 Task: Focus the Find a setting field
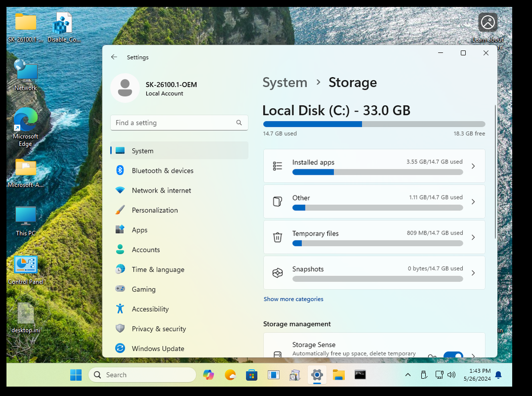click(179, 123)
